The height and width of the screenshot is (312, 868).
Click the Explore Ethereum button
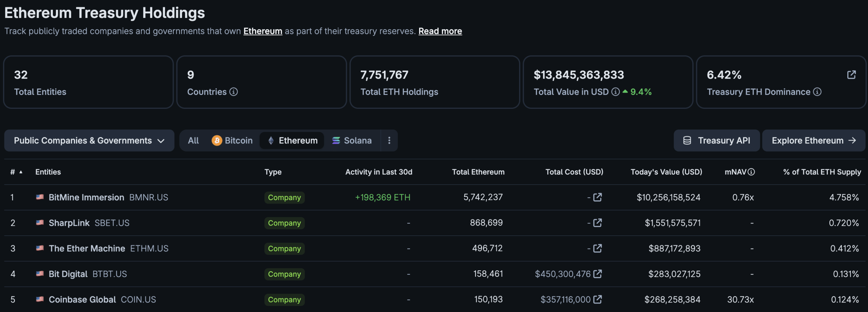[814, 140]
